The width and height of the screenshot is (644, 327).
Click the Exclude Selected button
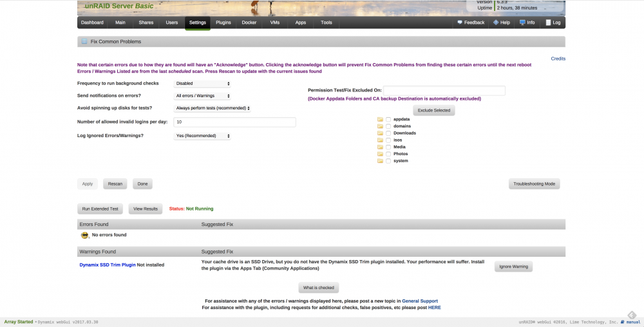coord(433,110)
